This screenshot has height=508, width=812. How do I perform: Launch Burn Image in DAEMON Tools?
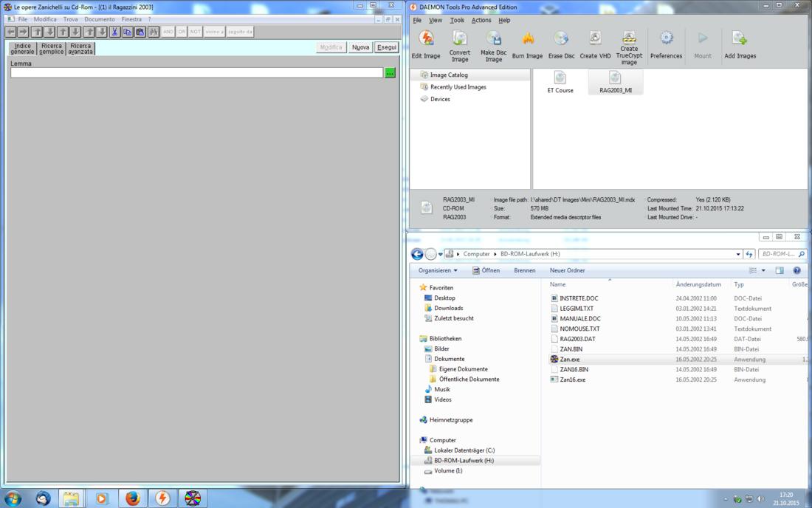[x=527, y=44]
